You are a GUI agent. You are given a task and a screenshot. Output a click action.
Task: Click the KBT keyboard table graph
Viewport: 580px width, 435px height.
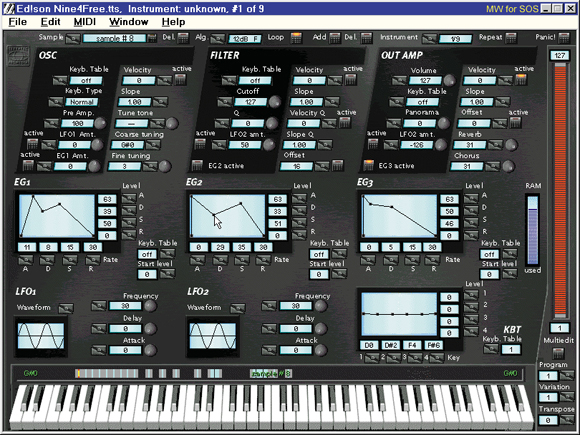[x=399, y=314]
